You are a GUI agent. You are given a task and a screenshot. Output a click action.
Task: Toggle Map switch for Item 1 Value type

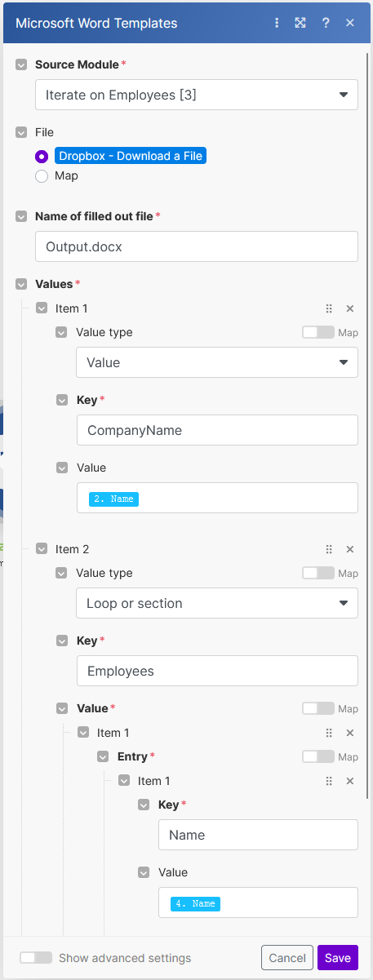click(x=318, y=332)
